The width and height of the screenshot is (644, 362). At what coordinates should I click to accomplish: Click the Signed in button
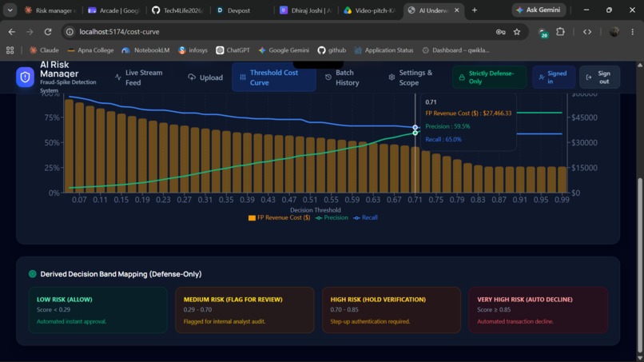pyautogui.click(x=554, y=78)
